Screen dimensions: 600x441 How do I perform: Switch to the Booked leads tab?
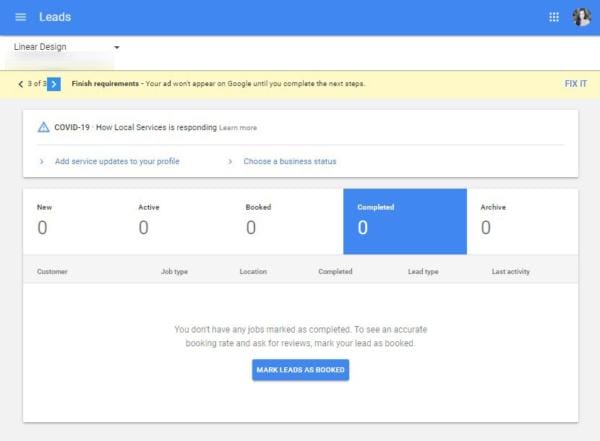point(287,221)
